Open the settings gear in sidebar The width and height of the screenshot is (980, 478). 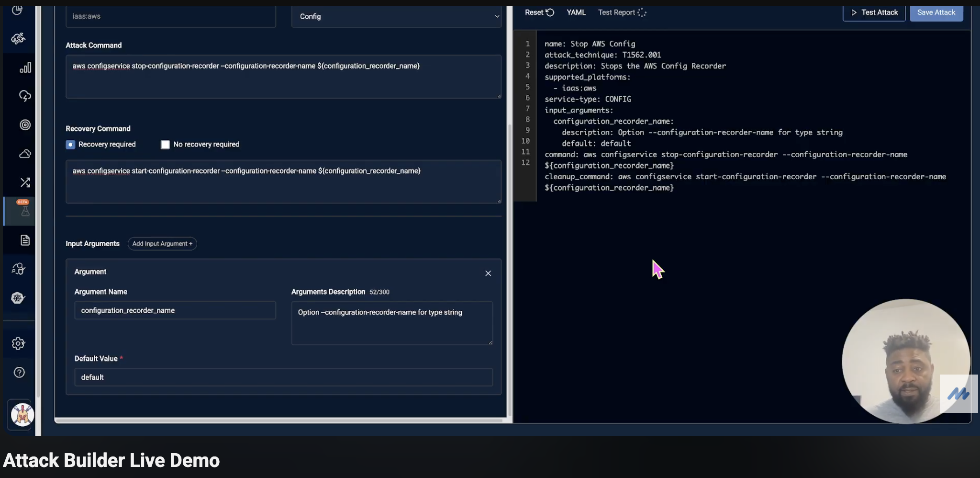tap(18, 343)
